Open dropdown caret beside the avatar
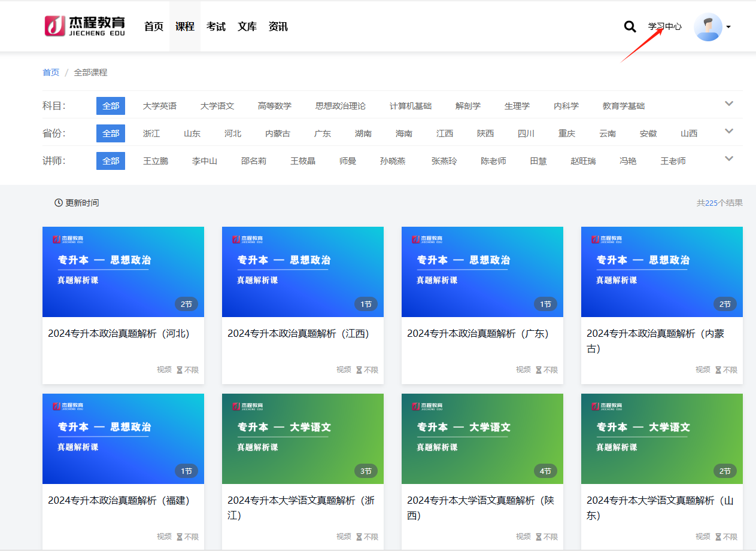This screenshot has height=551, width=756. 728,27
